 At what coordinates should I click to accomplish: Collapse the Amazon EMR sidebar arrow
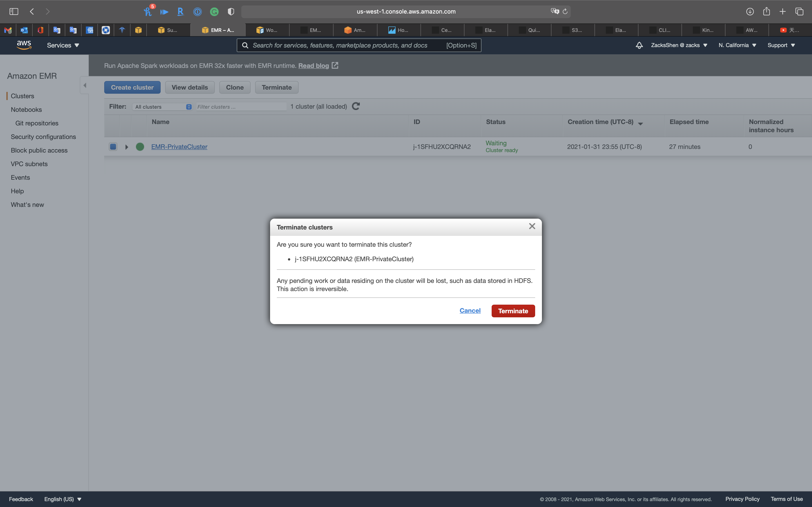pyautogui.click(x=85, y=85)
